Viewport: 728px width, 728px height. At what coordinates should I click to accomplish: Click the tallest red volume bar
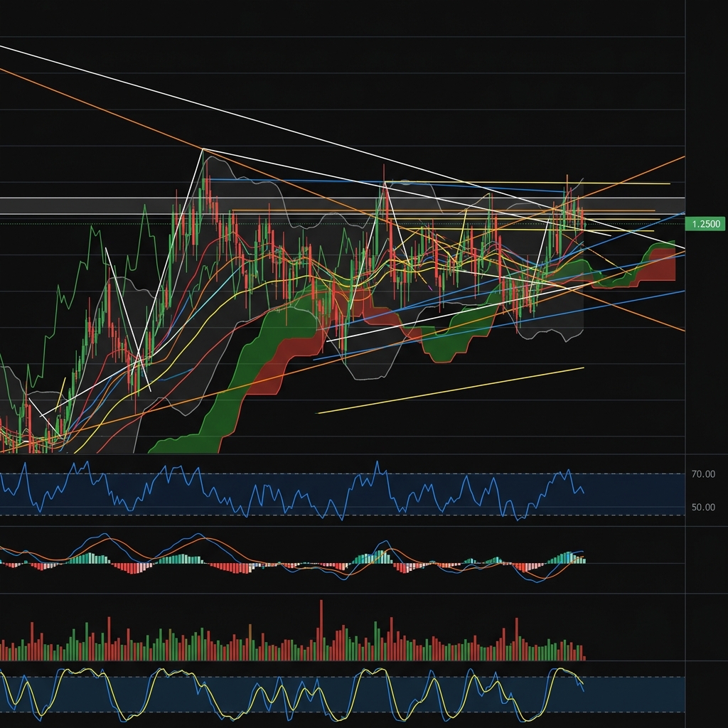(x=321, y=630)
